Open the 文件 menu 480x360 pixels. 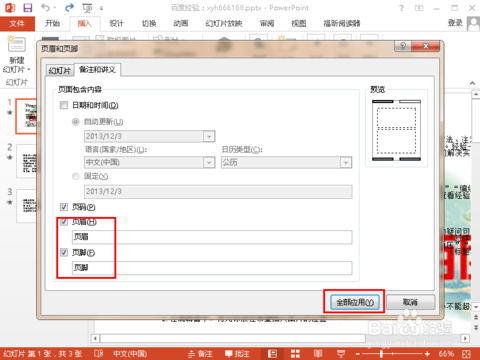[17, 23]
